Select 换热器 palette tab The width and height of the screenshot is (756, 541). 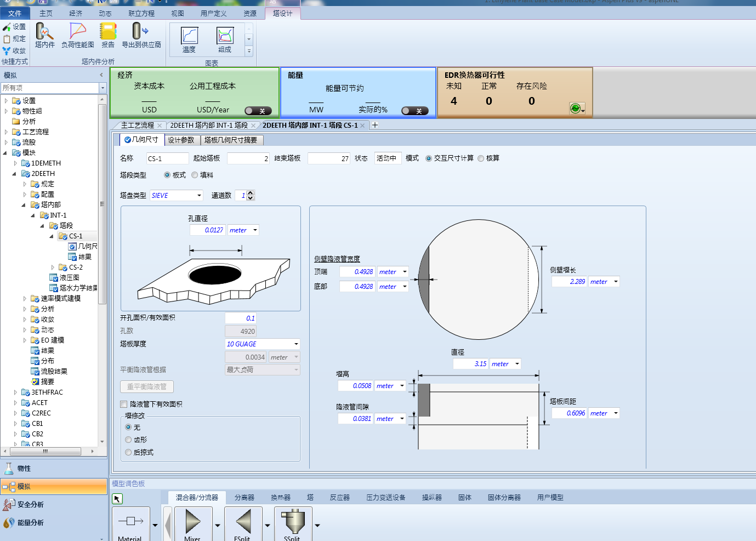pyautogui.click(x=281, y=498)
